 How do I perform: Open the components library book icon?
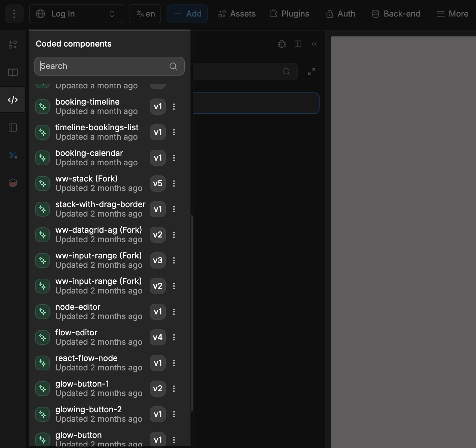(12, 72)
